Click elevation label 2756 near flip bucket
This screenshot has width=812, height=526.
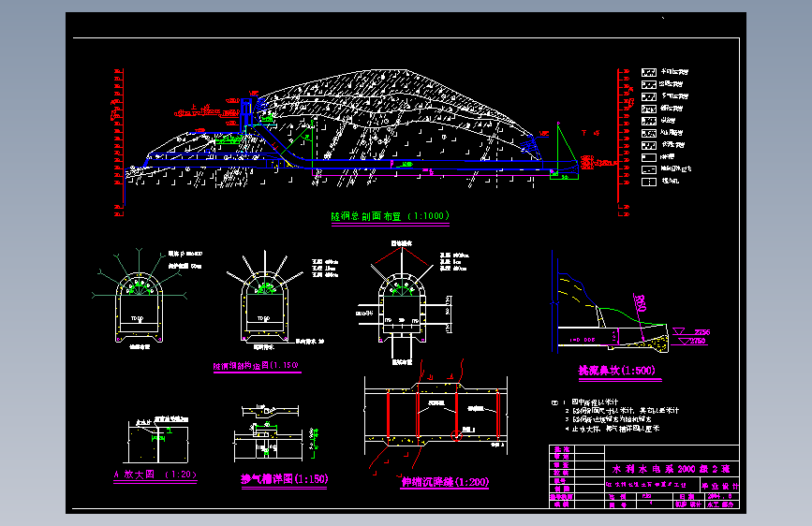(702, 332)
